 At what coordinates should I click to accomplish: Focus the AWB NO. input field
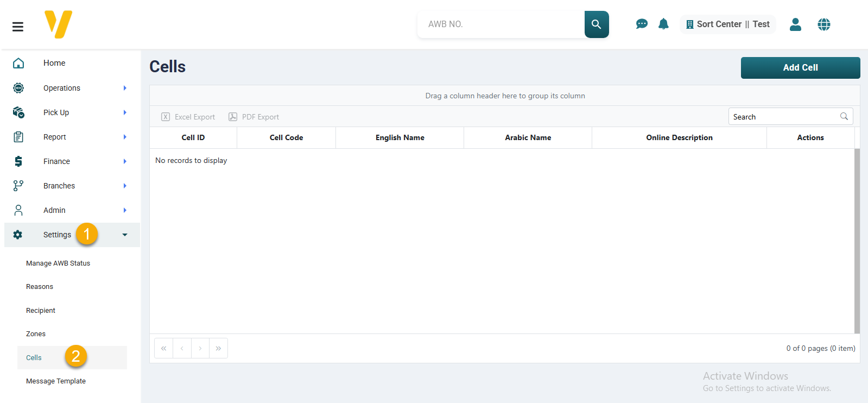[500, 24]
